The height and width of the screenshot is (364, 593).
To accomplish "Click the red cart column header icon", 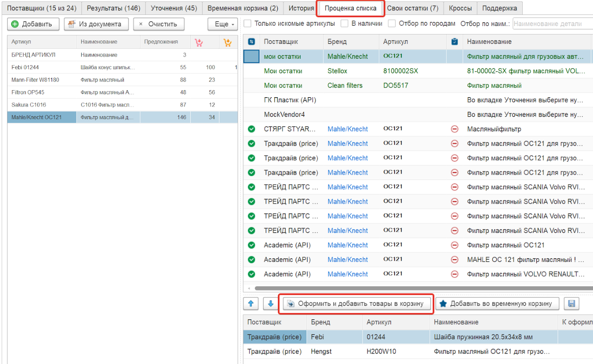I will 199,42.
